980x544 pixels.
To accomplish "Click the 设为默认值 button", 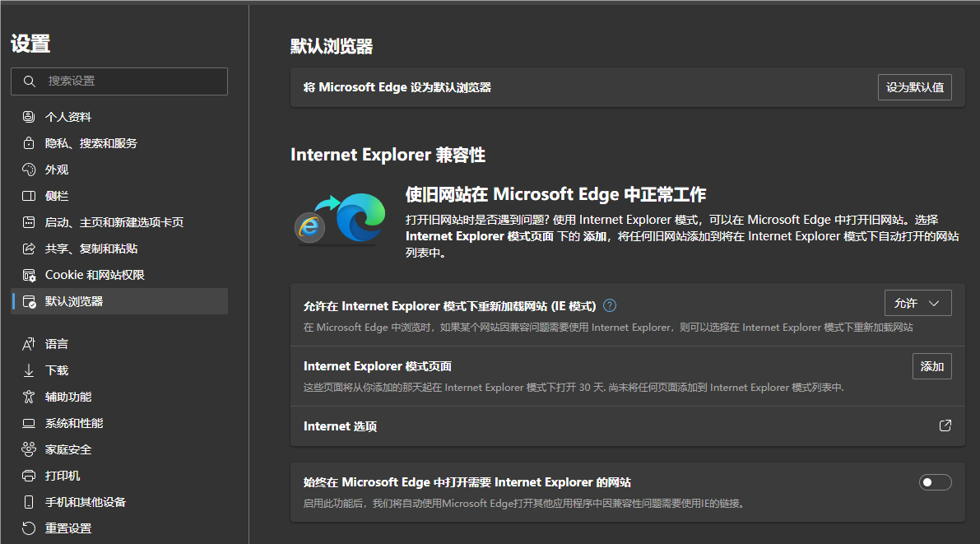I will [x=914, y=87].
